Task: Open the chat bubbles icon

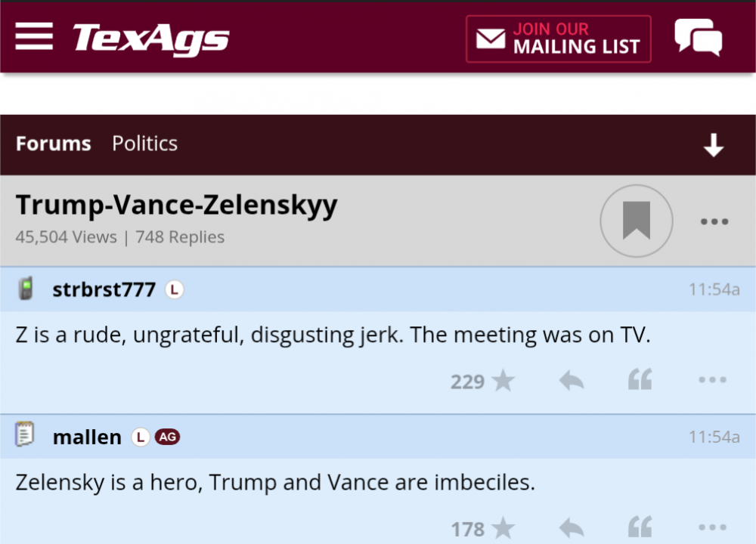Action: pos(698,38)
